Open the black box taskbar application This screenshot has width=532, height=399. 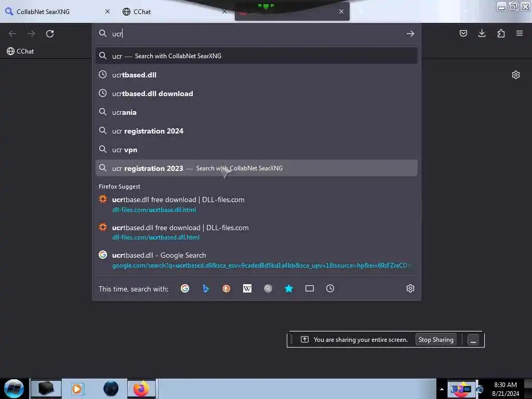[x=46, y=389]
